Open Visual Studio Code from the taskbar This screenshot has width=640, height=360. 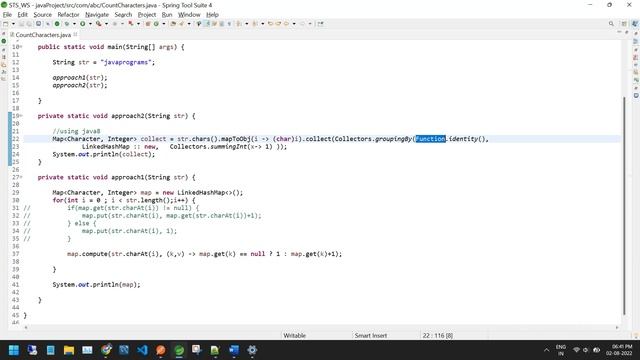coord(142,350)
